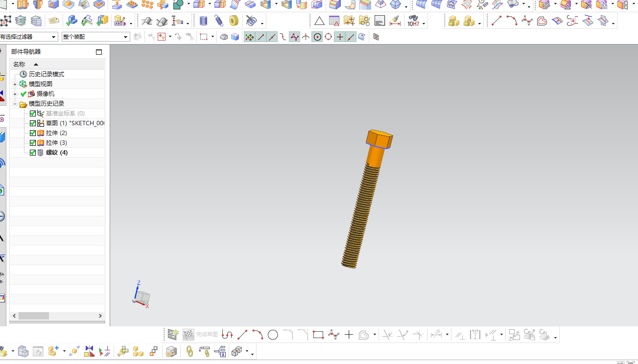Open the selection filter dropdown
This screenshot has width=638, height=364.
tap(53, 37)
